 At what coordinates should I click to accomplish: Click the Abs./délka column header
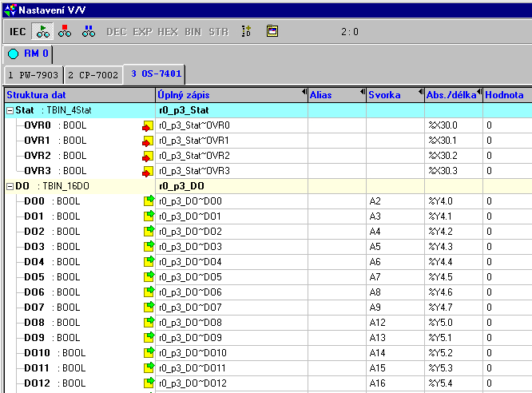point(454,95)
